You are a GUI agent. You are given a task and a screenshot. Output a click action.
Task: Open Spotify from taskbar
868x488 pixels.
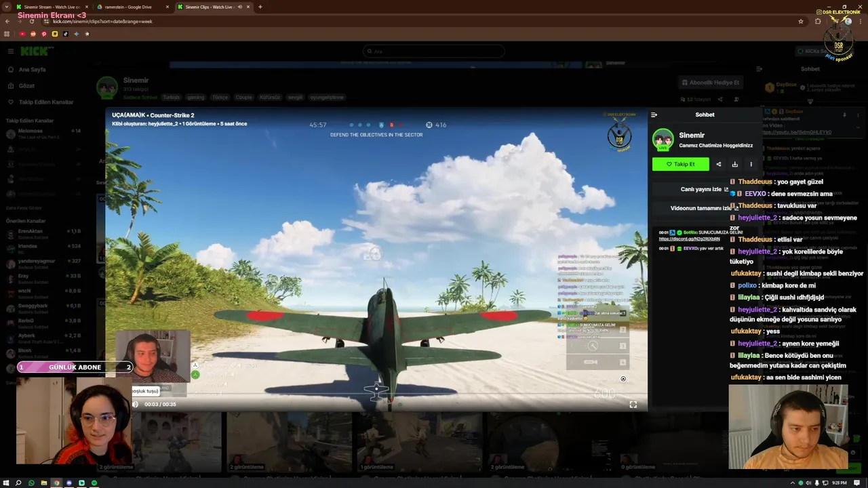tap(94, 483)
